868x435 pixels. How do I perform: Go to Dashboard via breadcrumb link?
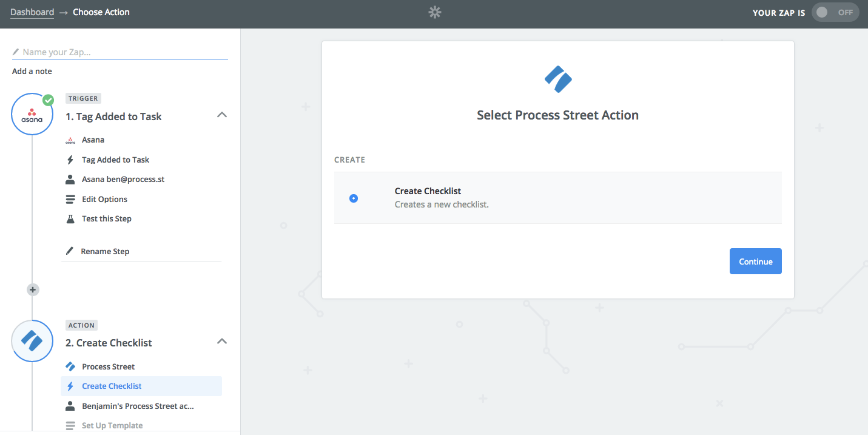point(32,12)
